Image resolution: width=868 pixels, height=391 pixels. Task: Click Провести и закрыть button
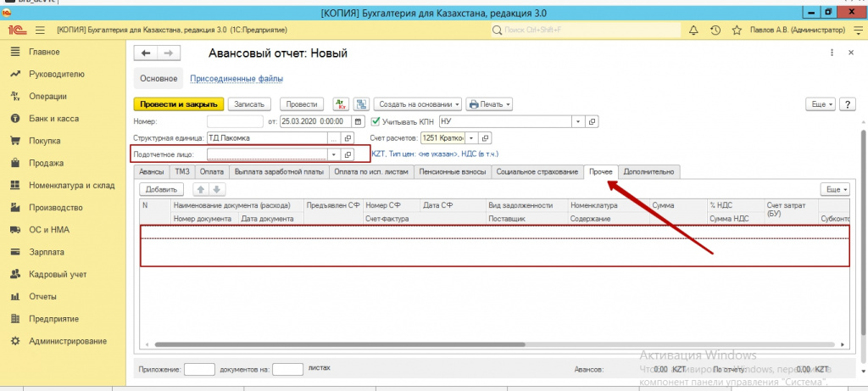point(178,104)
